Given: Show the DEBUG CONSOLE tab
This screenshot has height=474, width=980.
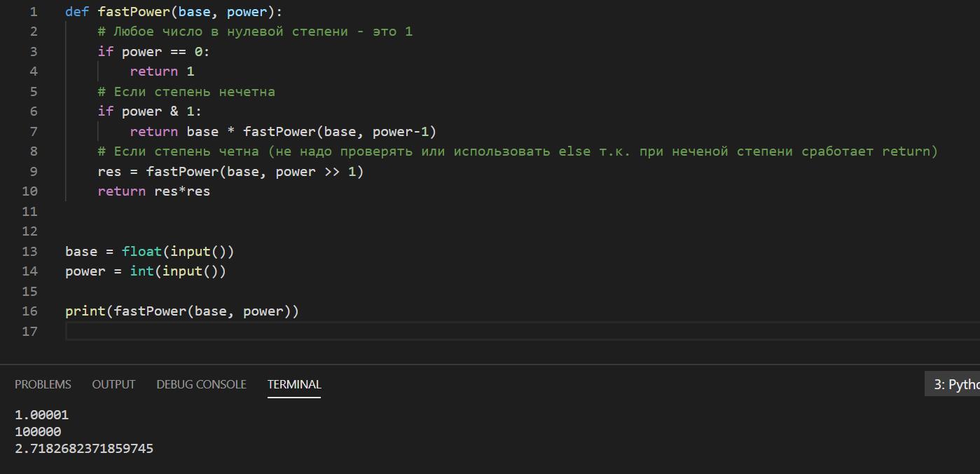Looking at the screenshot, I should (x=201, y=384).
